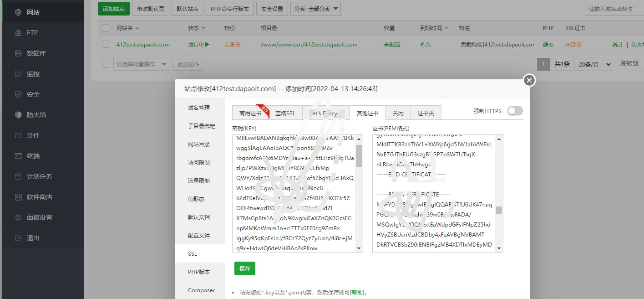Viewport: 644px width, 299px height.
Task: Click the 静态 PHP version link
Action: click(548, 45)
